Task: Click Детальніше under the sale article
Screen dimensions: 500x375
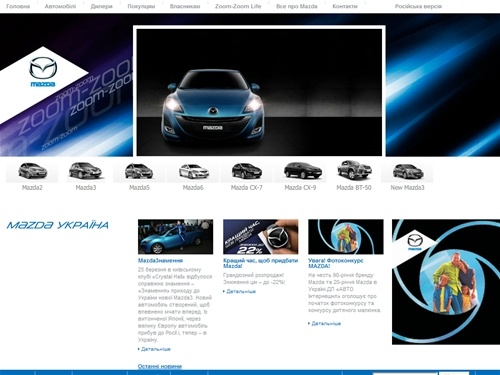Action: click(241, 291)
